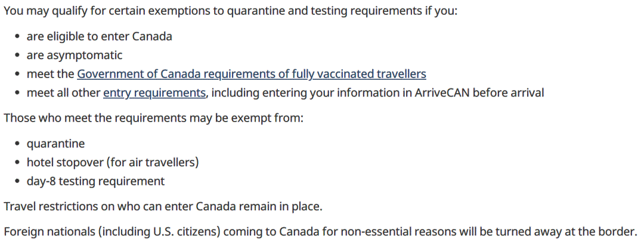Select the "are asymptomatic" bullet text
Screen dimensions: 644x242
click(x=74, y=55)
